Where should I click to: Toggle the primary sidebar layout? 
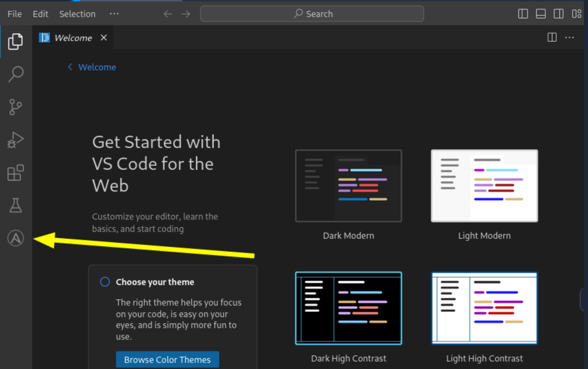(x=523, y=14)
